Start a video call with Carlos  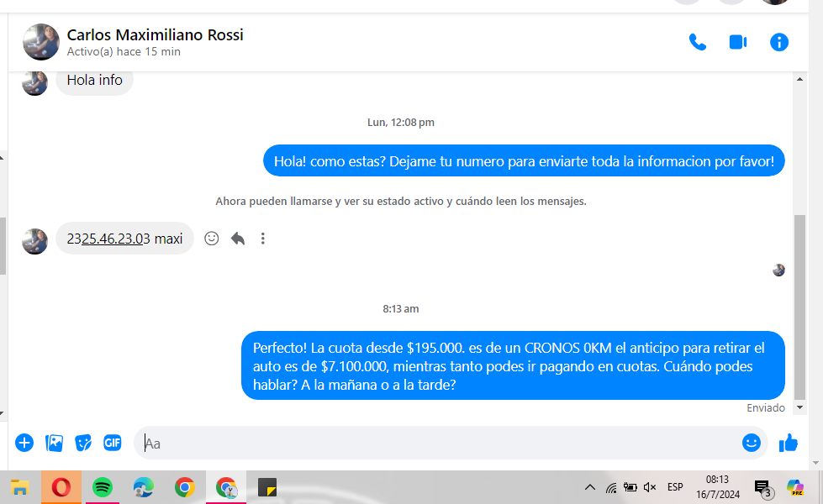(738, 42)
